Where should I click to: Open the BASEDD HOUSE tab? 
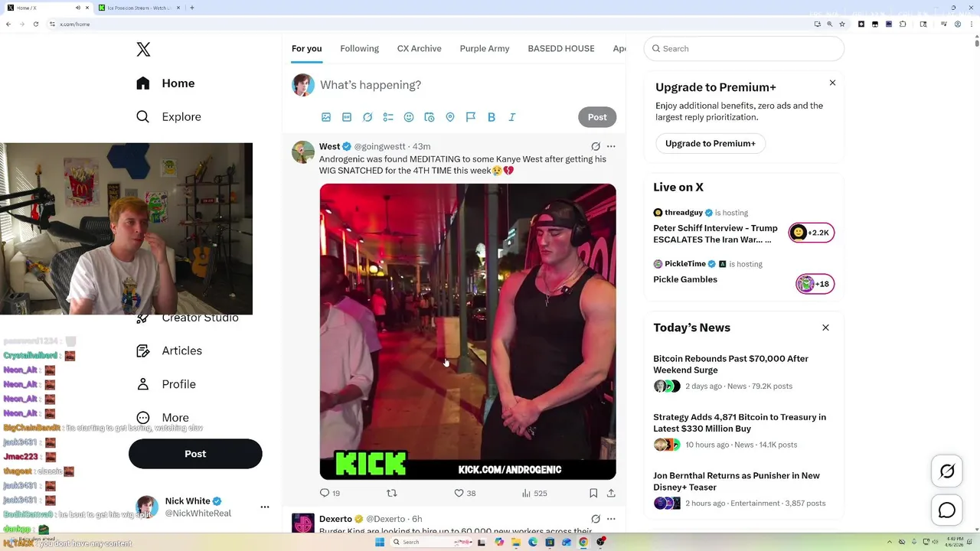tap(561, 48)
